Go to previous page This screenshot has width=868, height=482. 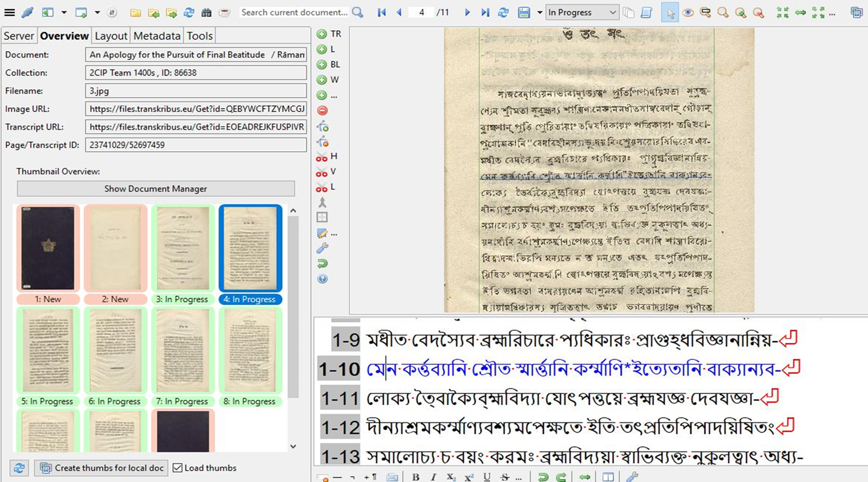[399, 12]
